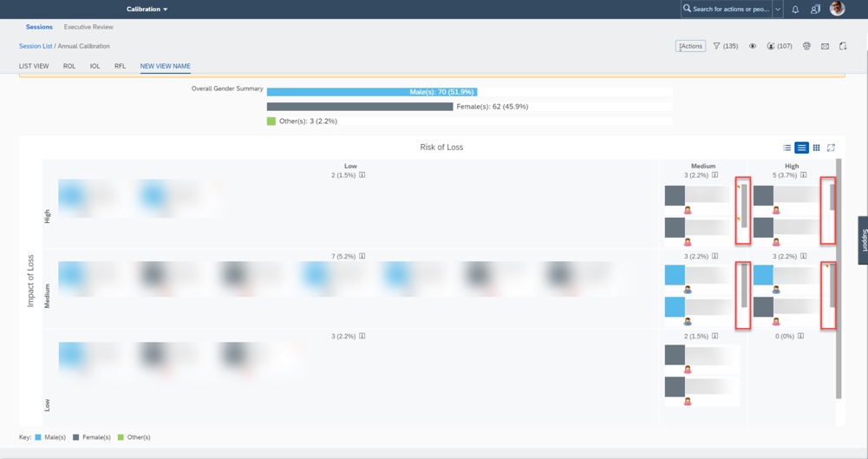Click the Male(s) bar in gender summary

click(372, 92)
